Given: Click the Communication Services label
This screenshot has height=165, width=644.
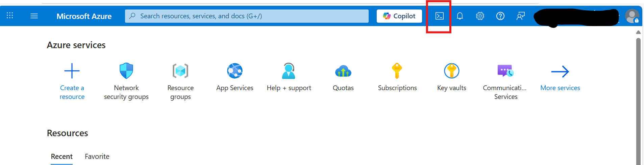Looking at the screenshot, I should coord(505,92).
